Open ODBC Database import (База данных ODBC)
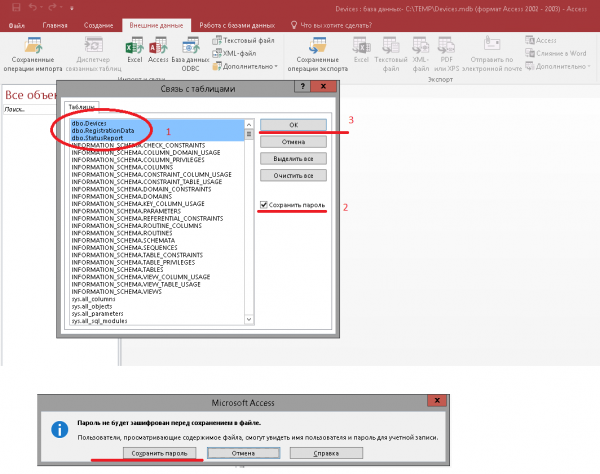The height and width of the screenshot is (474, 600). tap(189, 50)
